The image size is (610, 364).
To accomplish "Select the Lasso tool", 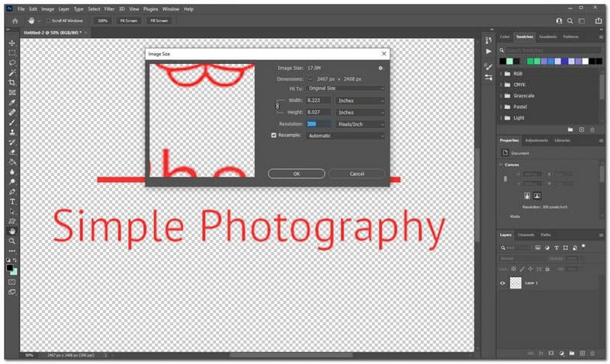I will click(x=12, y=62).
